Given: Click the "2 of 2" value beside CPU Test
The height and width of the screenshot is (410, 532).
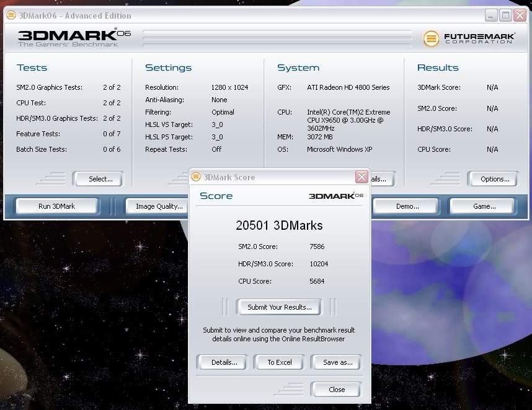Looking at the screenshot, I should (x=112, y=103).
